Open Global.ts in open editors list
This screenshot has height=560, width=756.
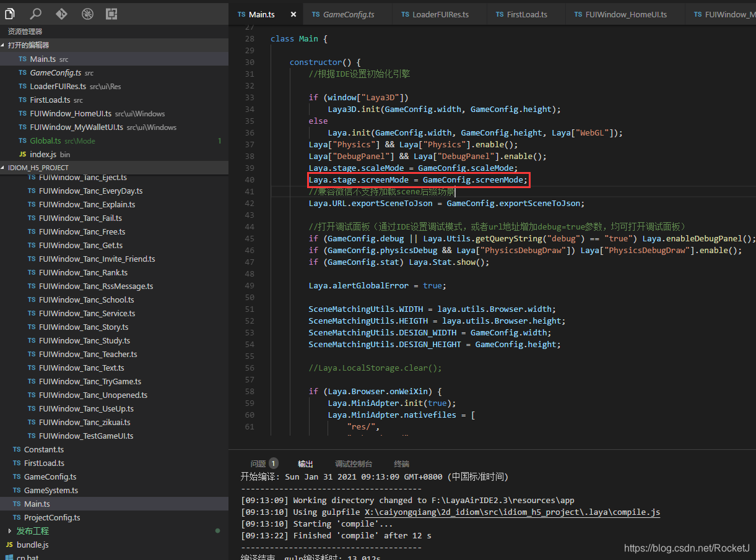(114, 140)
